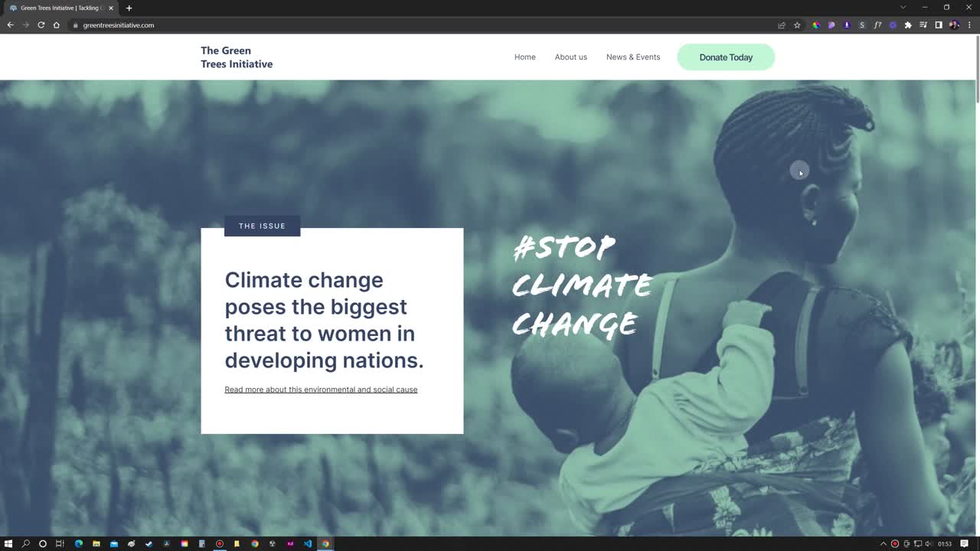Image resolution: width=980 pixels, height=551 pixels.
Task: Open Windows taskbar search
Action: (x=25, y=543)
